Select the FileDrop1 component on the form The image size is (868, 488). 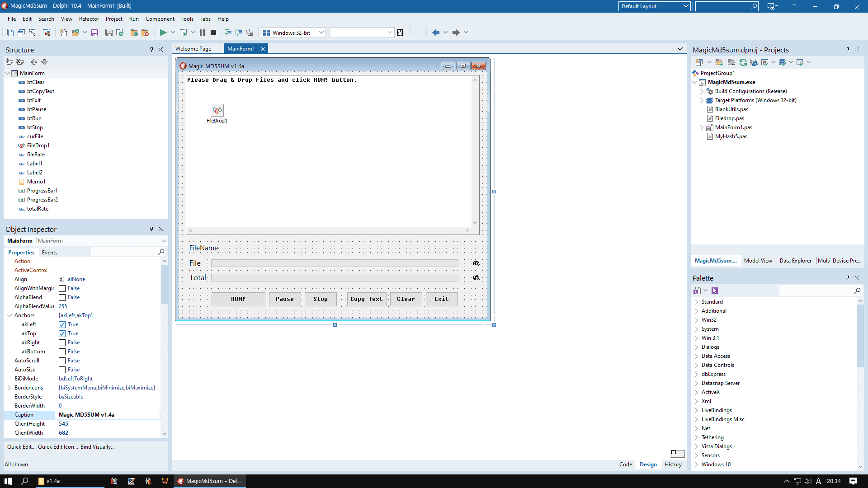pyautogui.click(x=217, y=110)
